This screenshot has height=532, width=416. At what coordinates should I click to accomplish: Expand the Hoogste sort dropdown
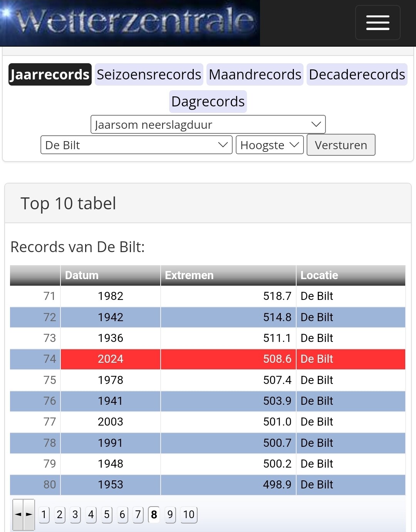click(270, 145)
